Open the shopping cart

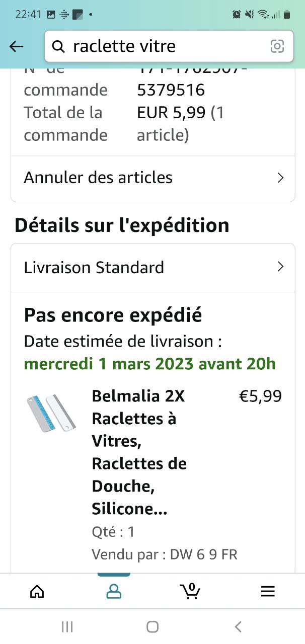190,591
